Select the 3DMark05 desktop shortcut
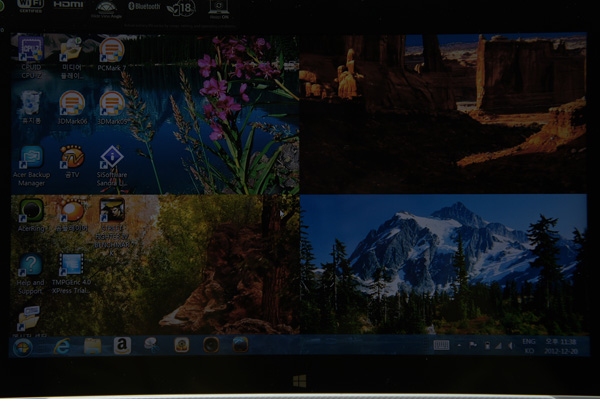This screenshot has width=600, height=399. point(112,107)
